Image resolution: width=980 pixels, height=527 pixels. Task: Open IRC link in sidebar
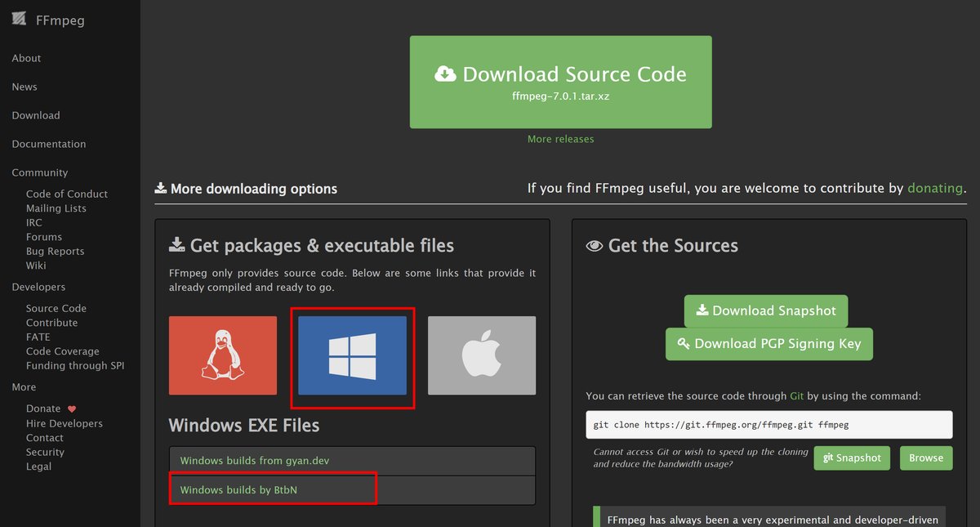34,222
